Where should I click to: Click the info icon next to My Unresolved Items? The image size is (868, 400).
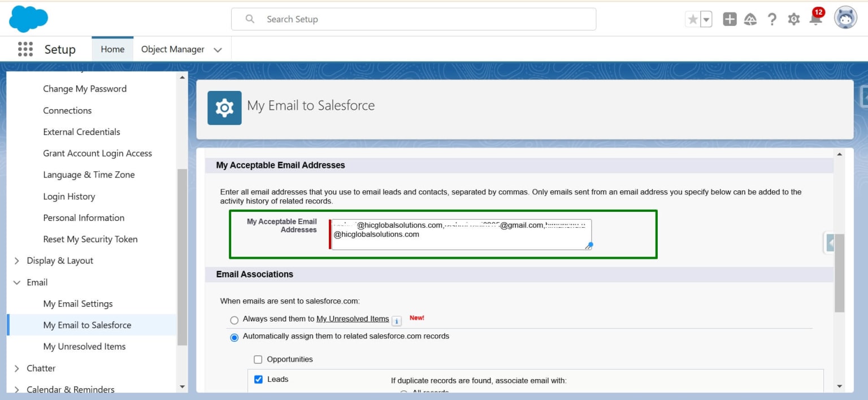[397, 320]
